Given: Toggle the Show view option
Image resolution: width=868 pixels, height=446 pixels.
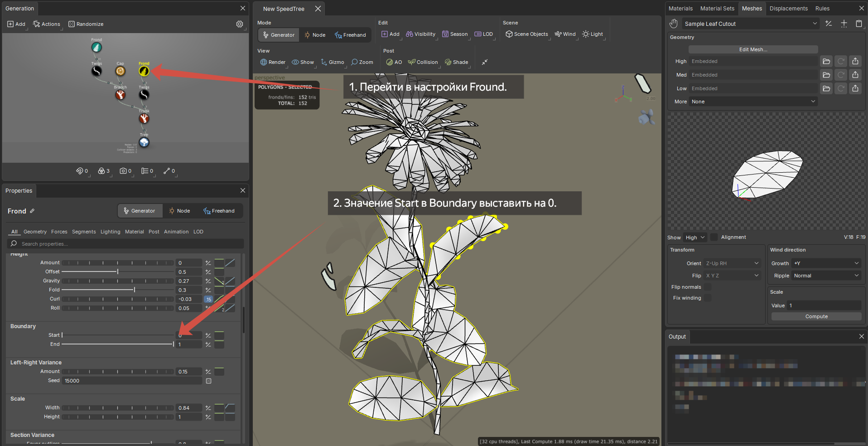Looking at the screenshot, I should [x=303, y=62].
